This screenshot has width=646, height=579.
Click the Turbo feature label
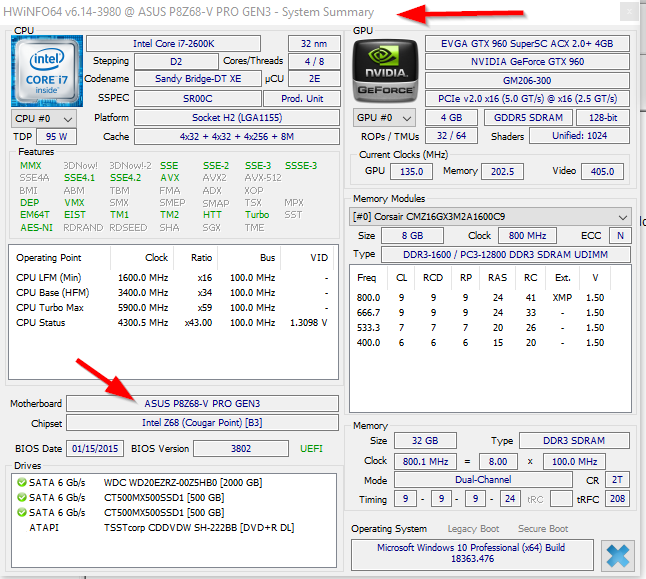(257, 215)
